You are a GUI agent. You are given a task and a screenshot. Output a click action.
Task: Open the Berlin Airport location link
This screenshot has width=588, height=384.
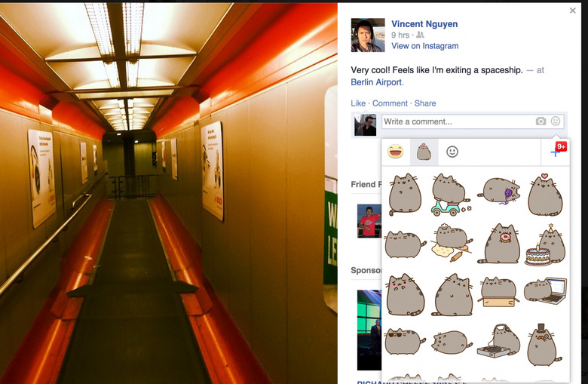376,82
